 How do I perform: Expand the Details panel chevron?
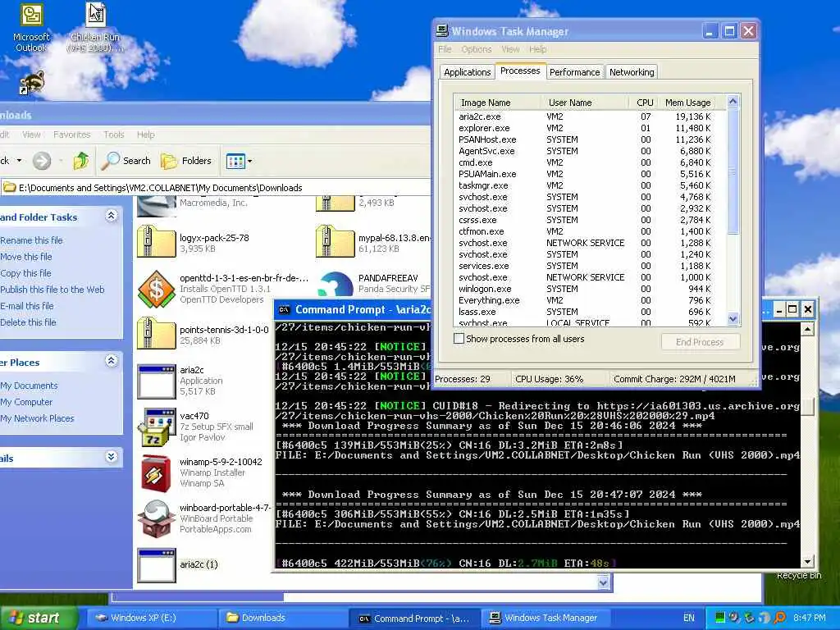coord(111,457)
